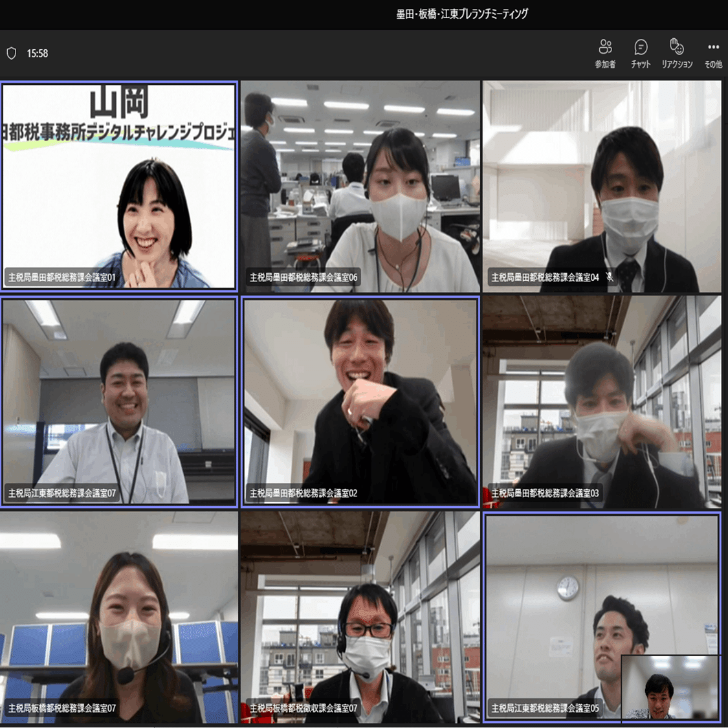
Task: Click the 主税局墨田都税総務課会議室01 name label
Action: (61, 277)
